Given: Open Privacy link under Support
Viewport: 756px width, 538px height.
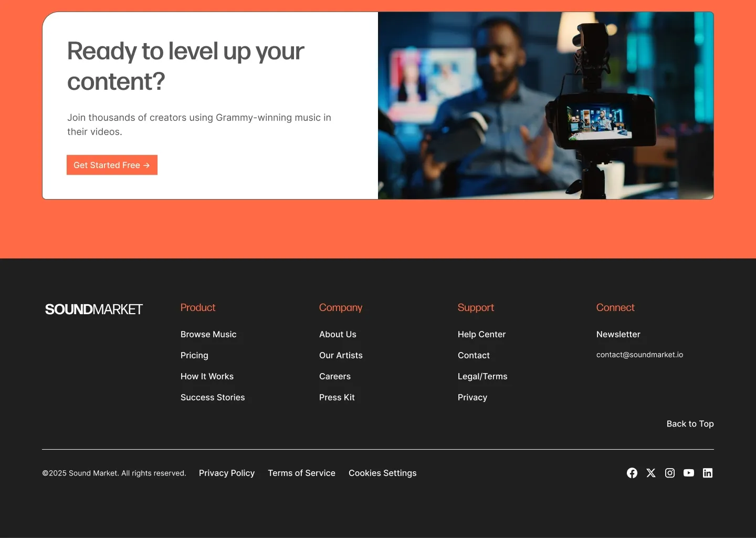Looking at the screenshot, I should 472,397.
